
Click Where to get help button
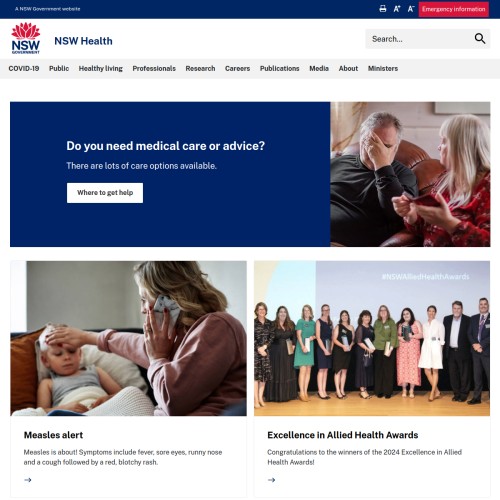point(105,193)
